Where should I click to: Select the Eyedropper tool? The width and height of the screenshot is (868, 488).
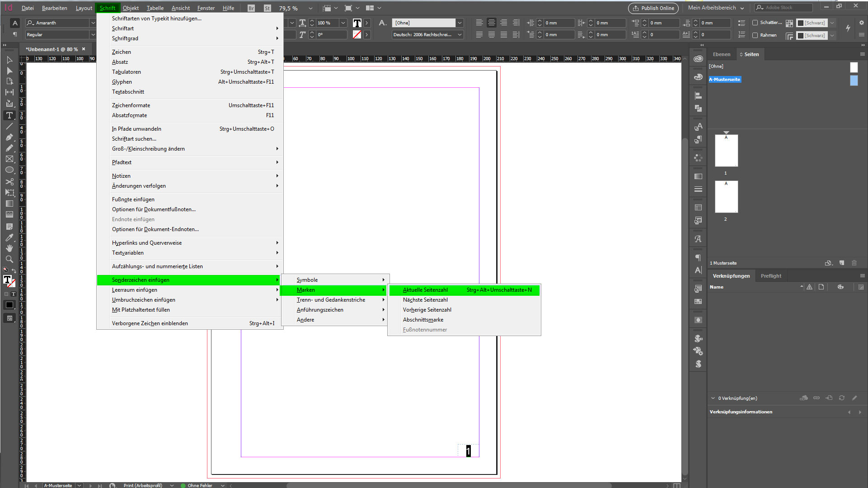[x=9, y=237]
